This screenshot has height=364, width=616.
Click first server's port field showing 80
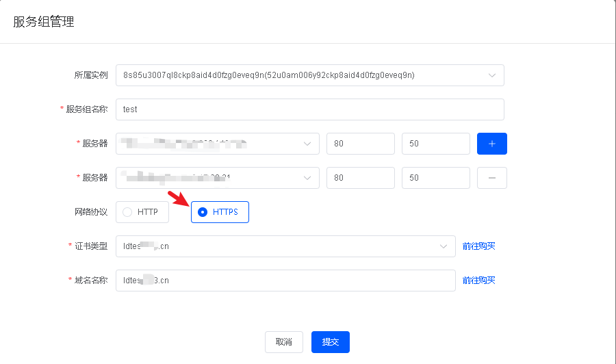361,144
